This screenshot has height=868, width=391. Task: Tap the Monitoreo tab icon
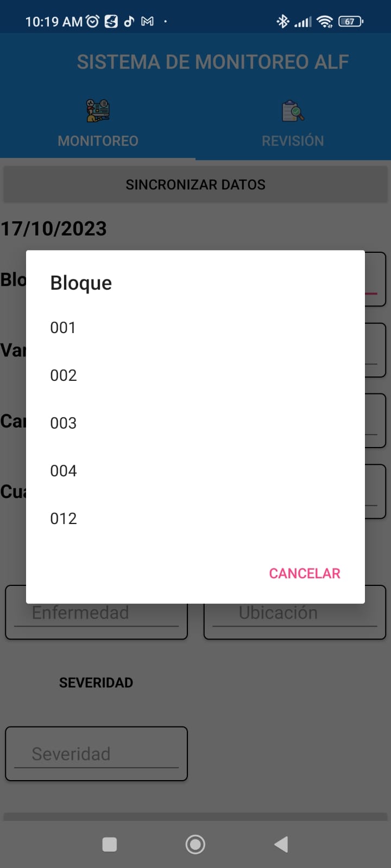(98, 111)
